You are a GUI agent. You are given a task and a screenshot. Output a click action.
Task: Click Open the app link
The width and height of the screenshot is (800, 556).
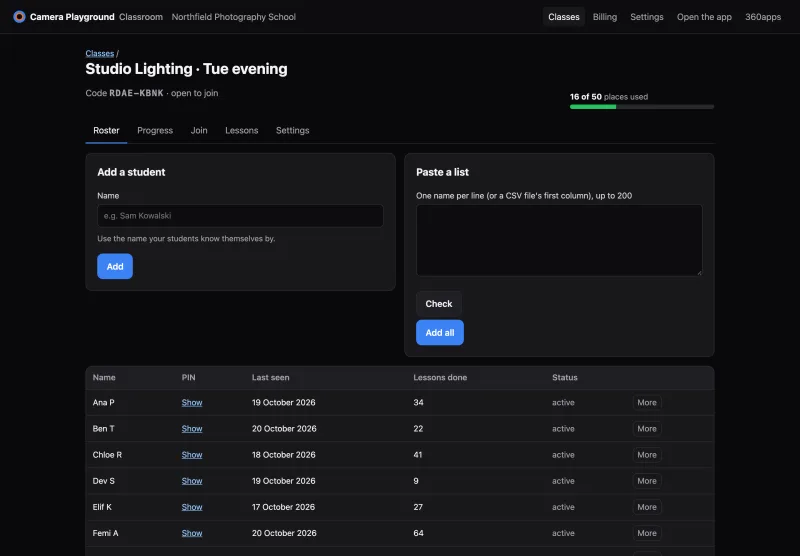pyautogui.click(x=704, y=17)
